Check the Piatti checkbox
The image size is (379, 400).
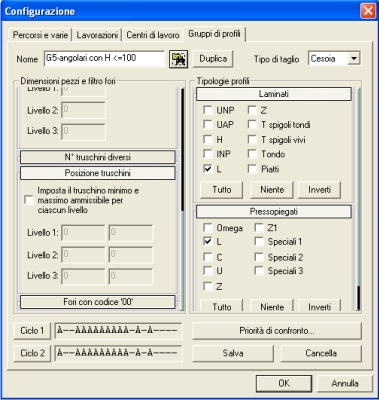252,169
